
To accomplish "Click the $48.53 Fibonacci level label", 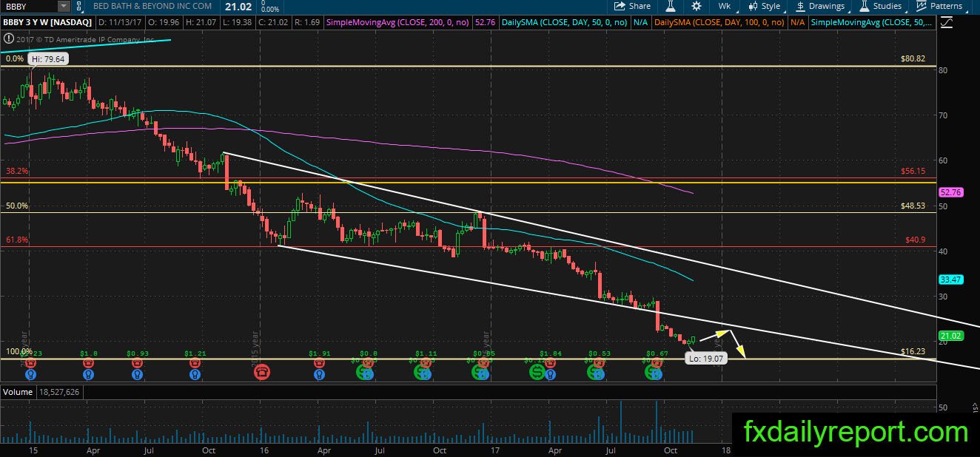I will coord(913,206).
